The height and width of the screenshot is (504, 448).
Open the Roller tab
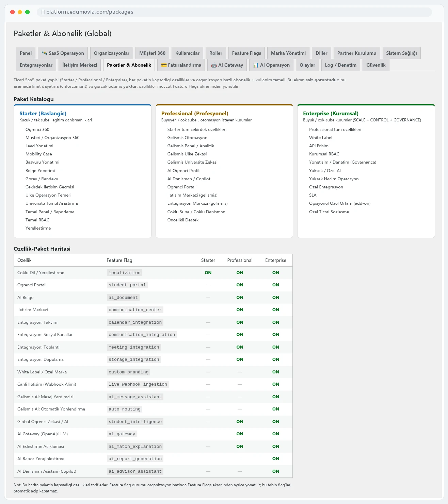pos(216,53)
